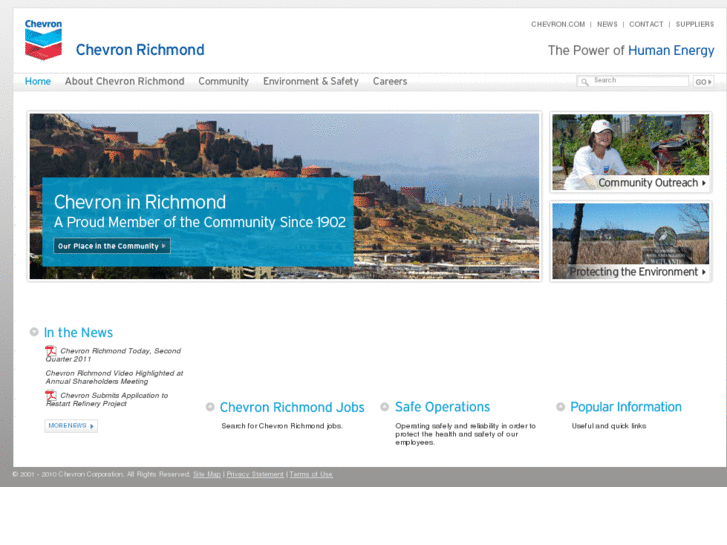Click bullet icon beside Chevron Richmond Jobs
The width and height of the screenshot is (727, 545).
pos(210,407)
